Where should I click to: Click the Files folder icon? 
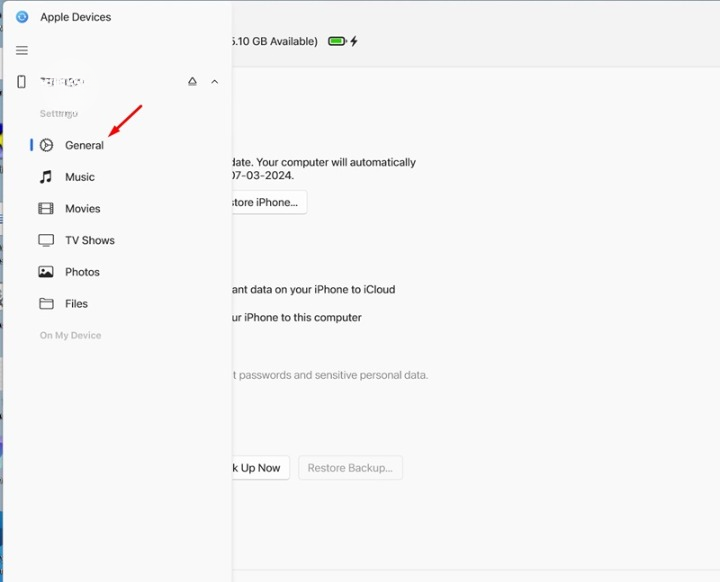coord(46,304)
